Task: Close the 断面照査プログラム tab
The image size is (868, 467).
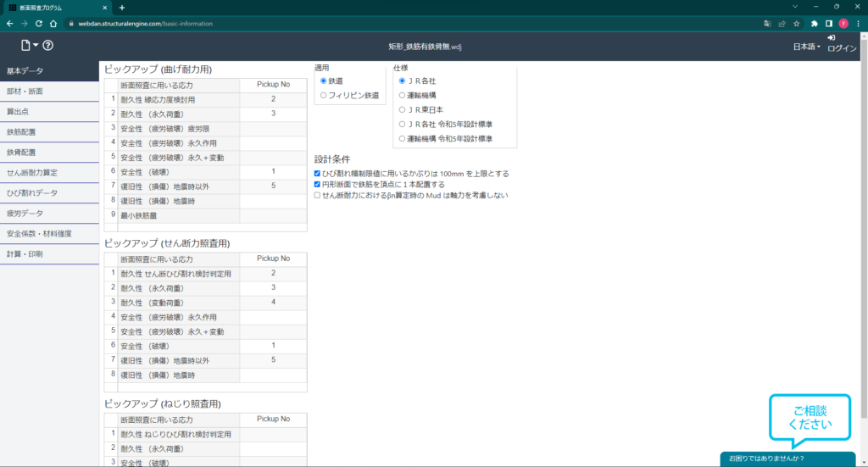Action: 105,8
